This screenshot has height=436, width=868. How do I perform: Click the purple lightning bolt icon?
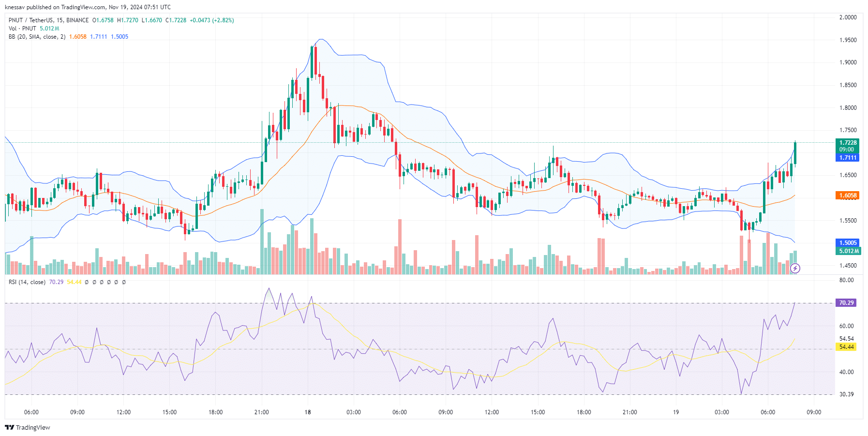[795, 268]
